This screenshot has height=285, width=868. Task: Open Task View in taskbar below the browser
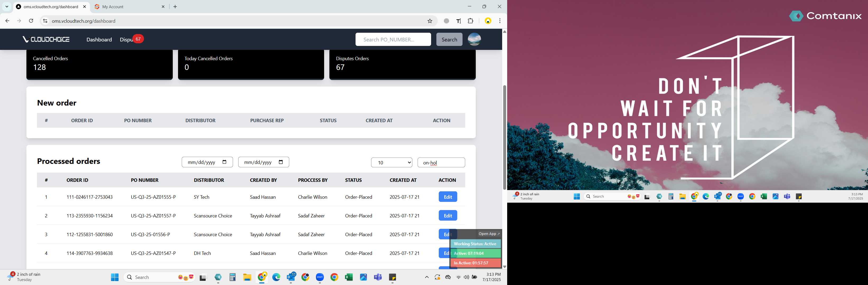[x=203, y=278]
